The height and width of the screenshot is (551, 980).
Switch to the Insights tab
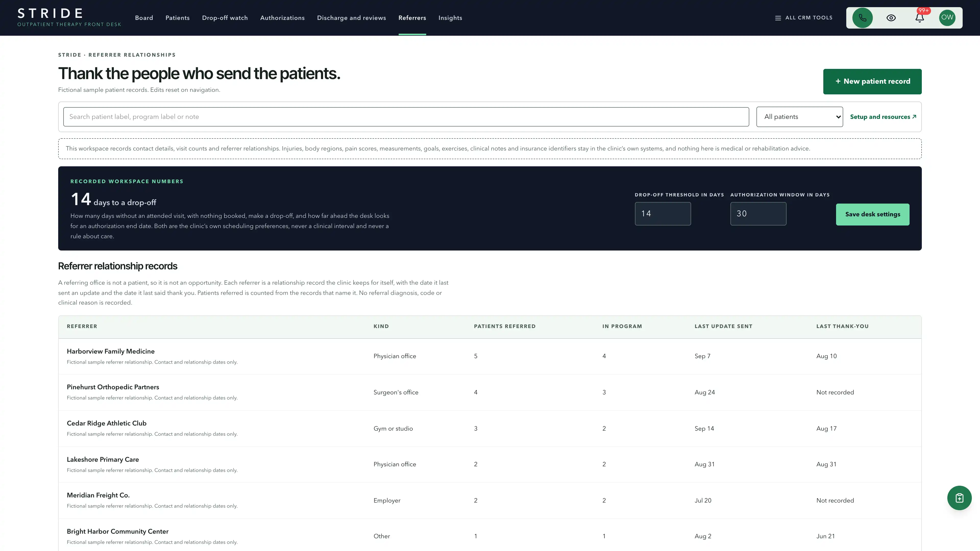[x=450, y=18]
